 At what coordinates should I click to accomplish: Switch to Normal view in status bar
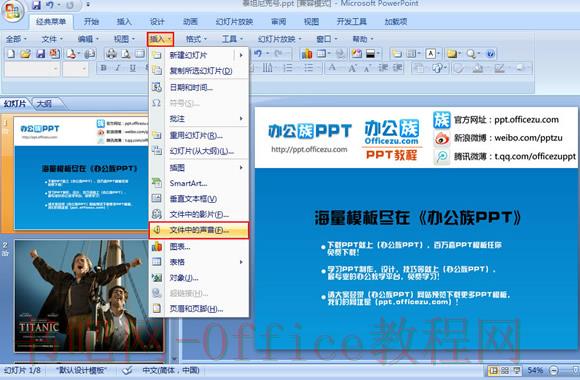493,370
